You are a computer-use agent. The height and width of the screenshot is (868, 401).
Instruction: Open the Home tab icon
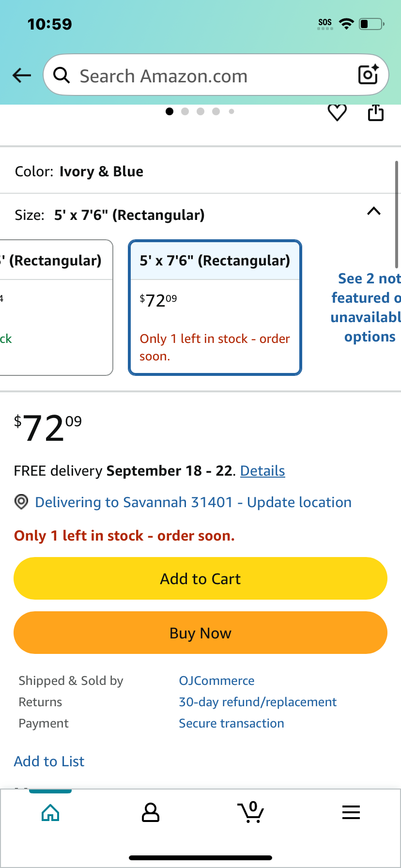point(50,813)
